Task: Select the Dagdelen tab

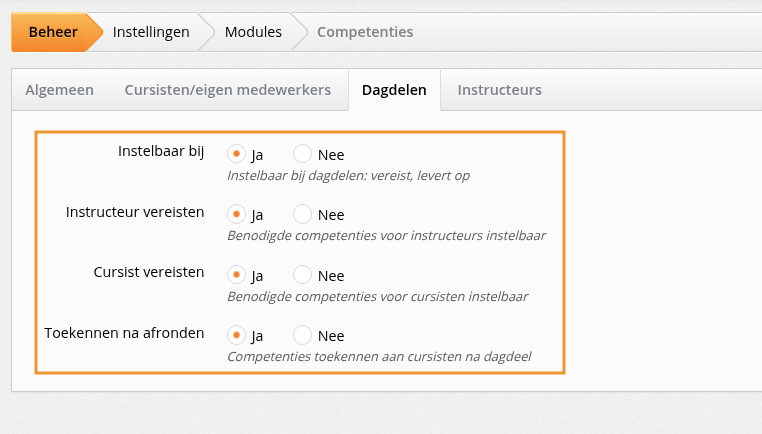Action: click(x=394, y=90)
